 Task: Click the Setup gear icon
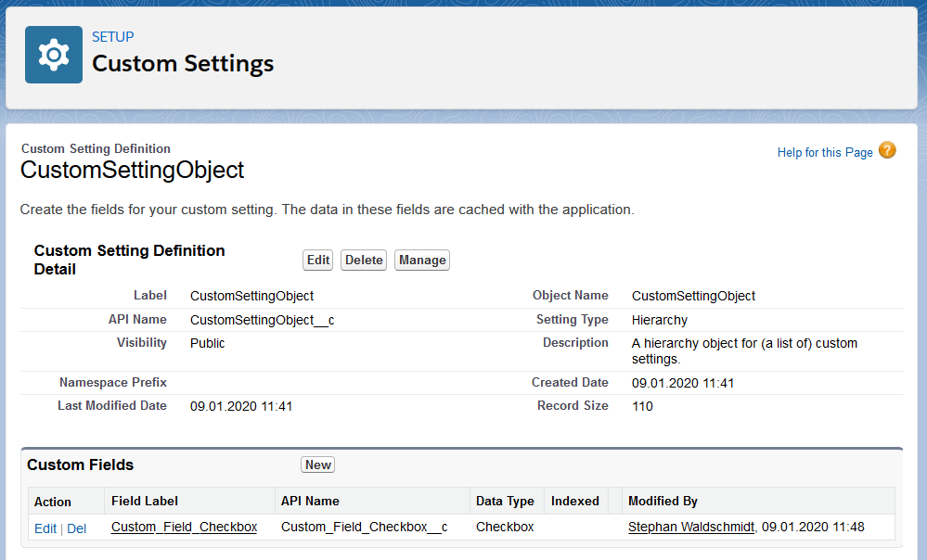(54, 55)
